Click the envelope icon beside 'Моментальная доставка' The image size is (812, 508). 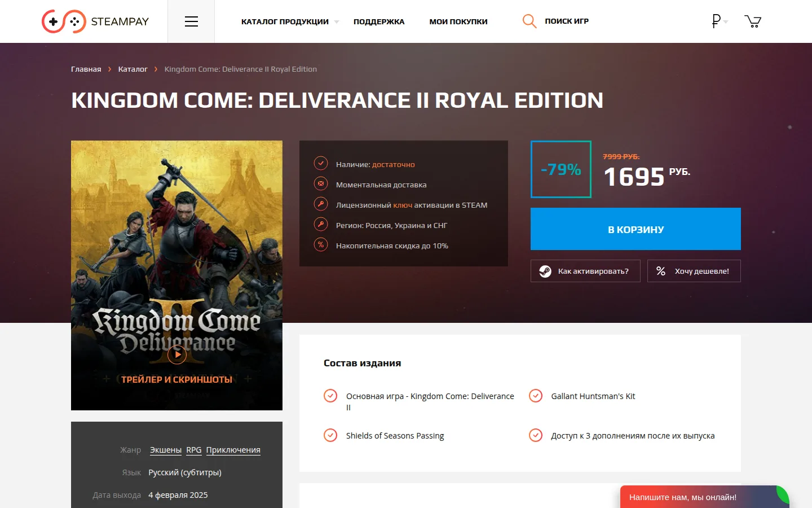(x=321, y=184)
